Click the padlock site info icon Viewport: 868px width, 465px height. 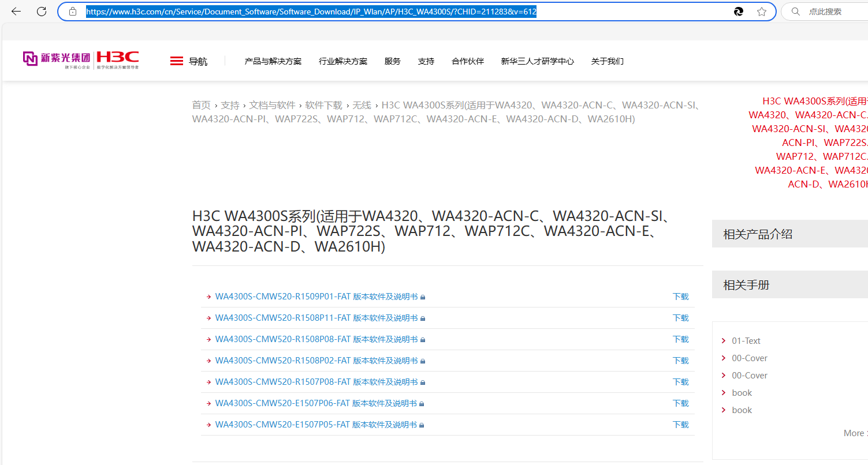click(73, 12)
